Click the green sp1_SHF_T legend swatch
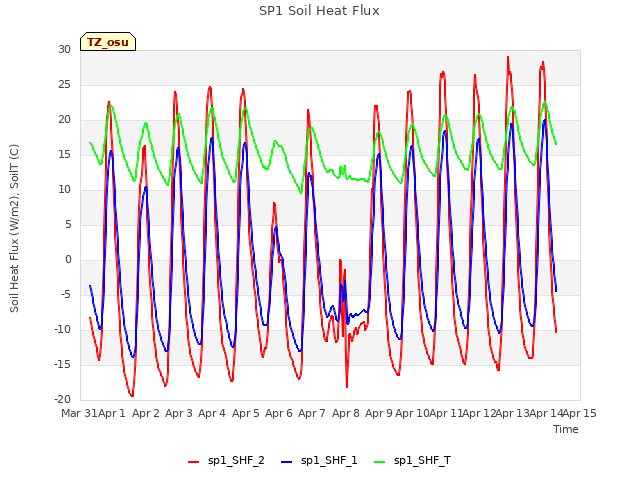Viewport: 640px width, 480px height. [380, 461]
